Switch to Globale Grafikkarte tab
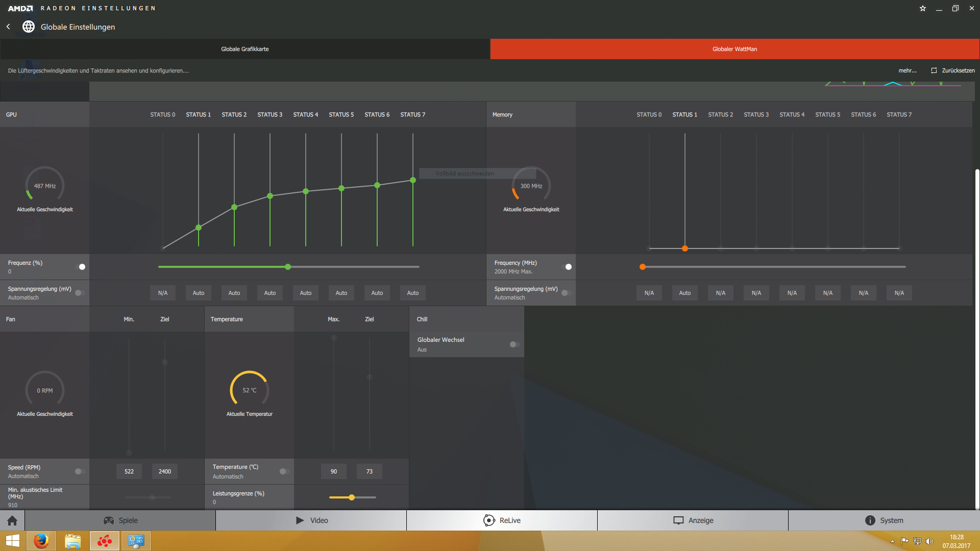 245,49
